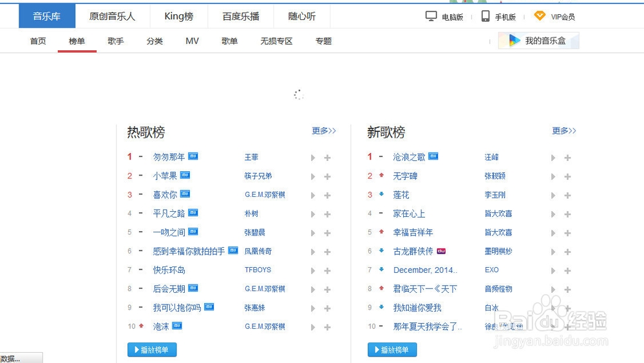Open the 歌手 artists submenu
The height and width of the screenshot is (363, 644).
click(x=116, y=41)
